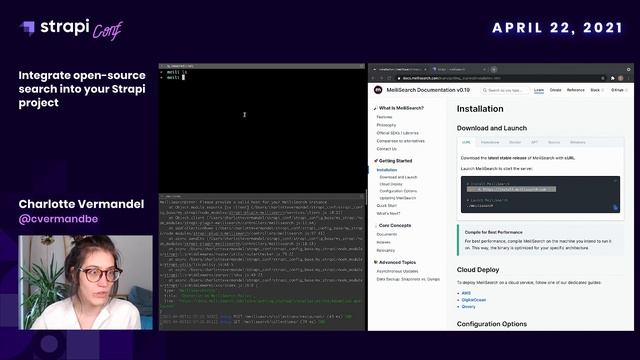The width and height of the screenshot is (640, 360).
Task: Open the Slack dropdown in docs header
Action: point(597,90)
